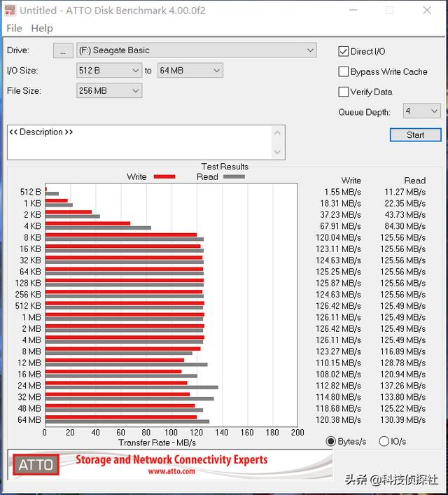
Task: Click the 128 KB row label in chart
Action: (28, 283)
